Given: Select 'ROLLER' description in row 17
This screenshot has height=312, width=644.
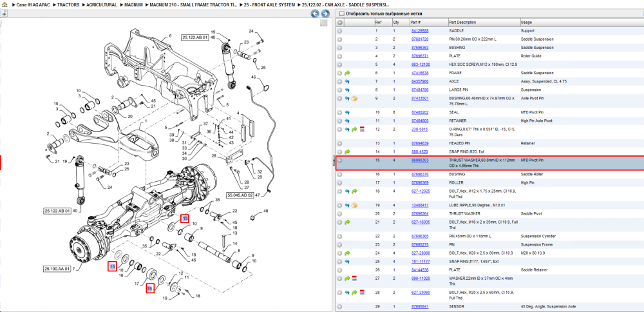Looking at the screenshot, I should pyautogui.click(x=456, y=182).
